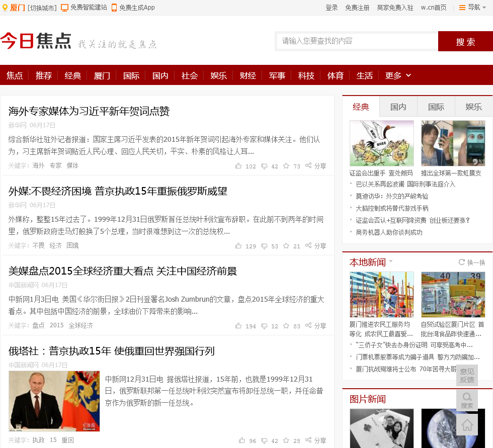The width and height of the screenshot is (493, 448).
Task: Like the 海外专家媒体 article (thumbs-up 102)
Action: [238, 166]
